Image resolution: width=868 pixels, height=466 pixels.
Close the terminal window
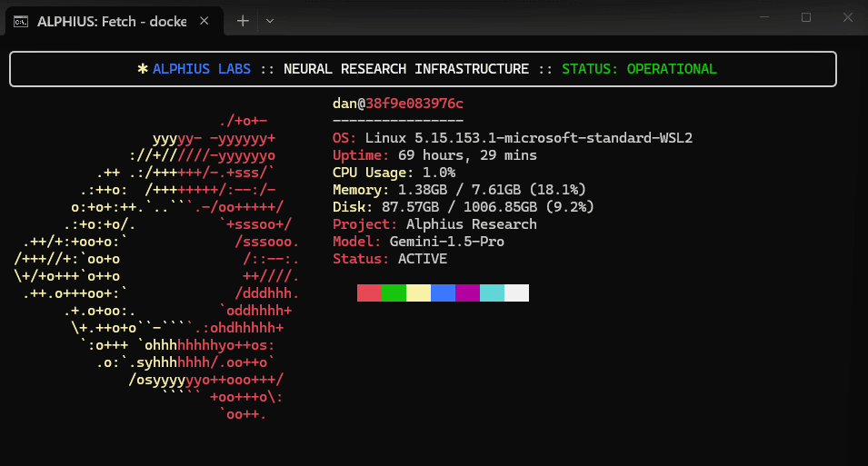pos(847,17)
